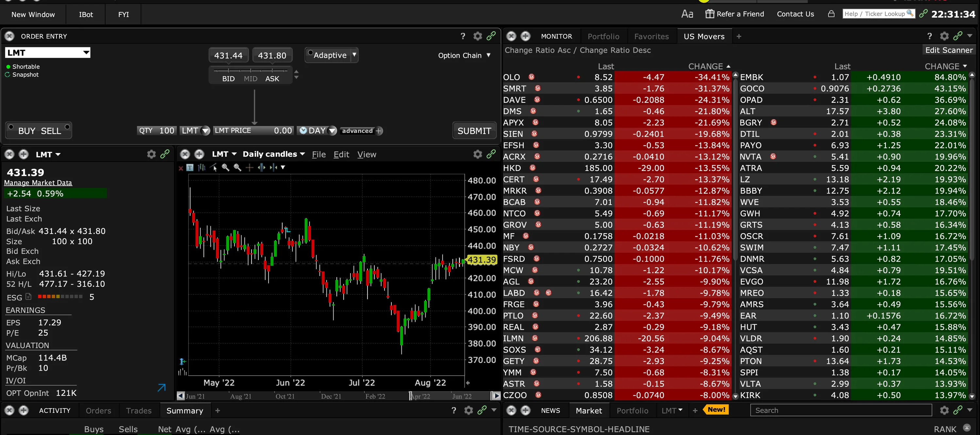Open quote details blue arrow icon

click(x=162, y=387)
